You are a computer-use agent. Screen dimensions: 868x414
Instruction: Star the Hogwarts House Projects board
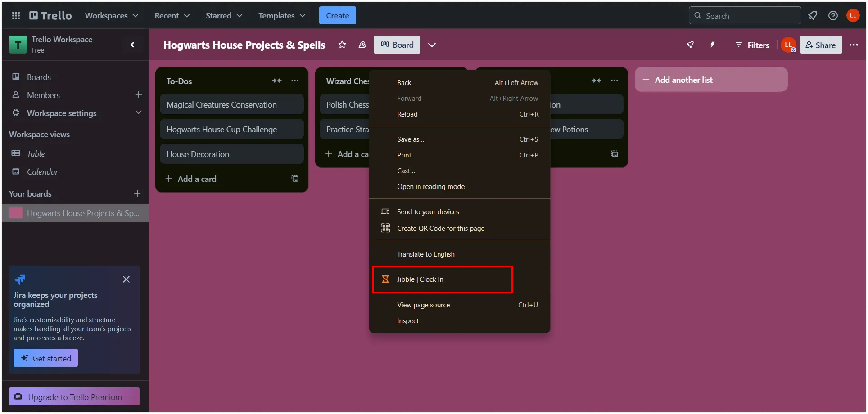click(x=342, y=45)
